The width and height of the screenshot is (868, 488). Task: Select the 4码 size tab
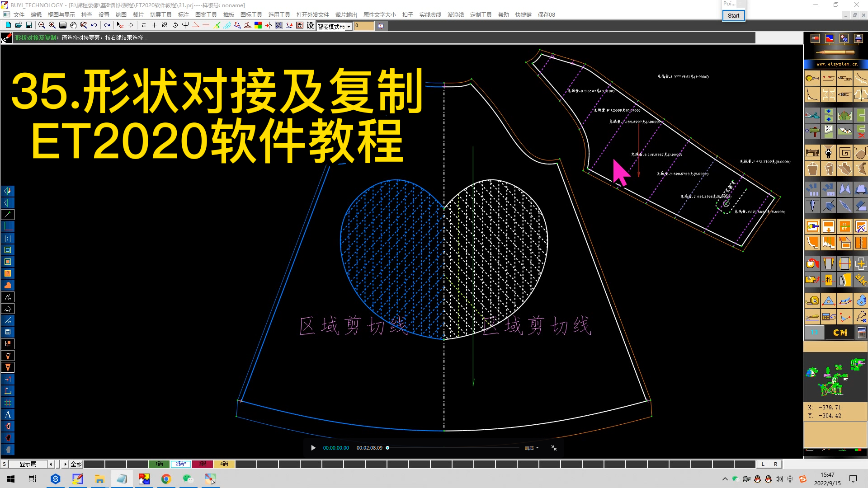click(224, 464)
